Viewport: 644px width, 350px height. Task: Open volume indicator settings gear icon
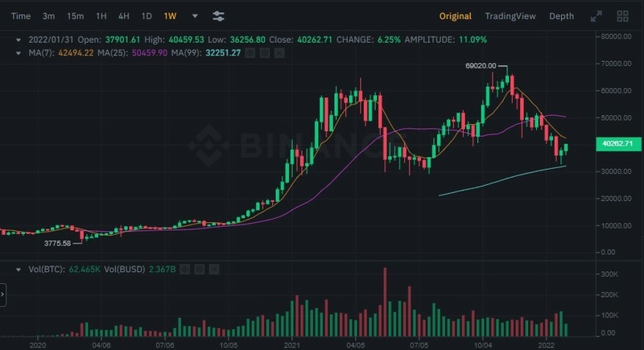pos(199,270)
